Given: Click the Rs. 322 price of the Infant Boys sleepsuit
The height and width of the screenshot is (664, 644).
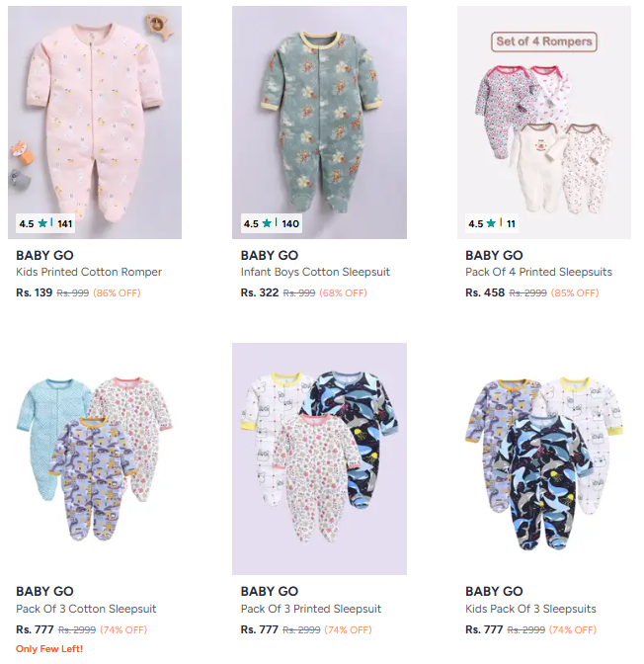Looking at the screenshot, I should click(260, 292).
